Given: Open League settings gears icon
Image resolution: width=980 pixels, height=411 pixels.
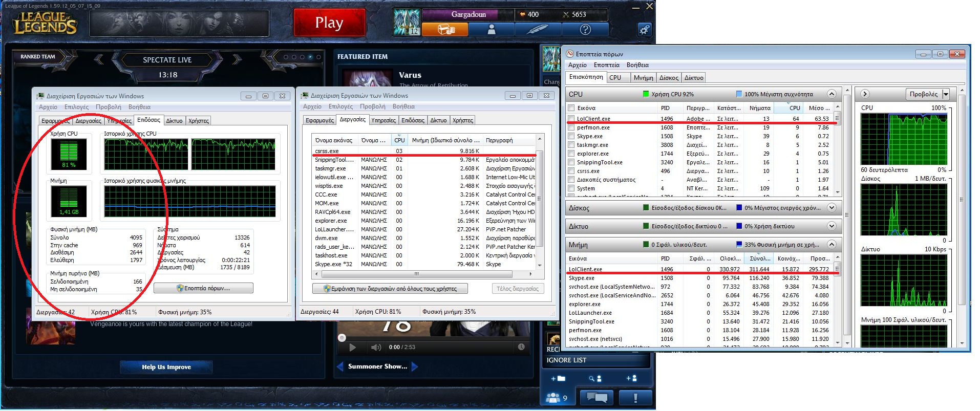Looking at the screenshot, I should [x=644, y=30].
